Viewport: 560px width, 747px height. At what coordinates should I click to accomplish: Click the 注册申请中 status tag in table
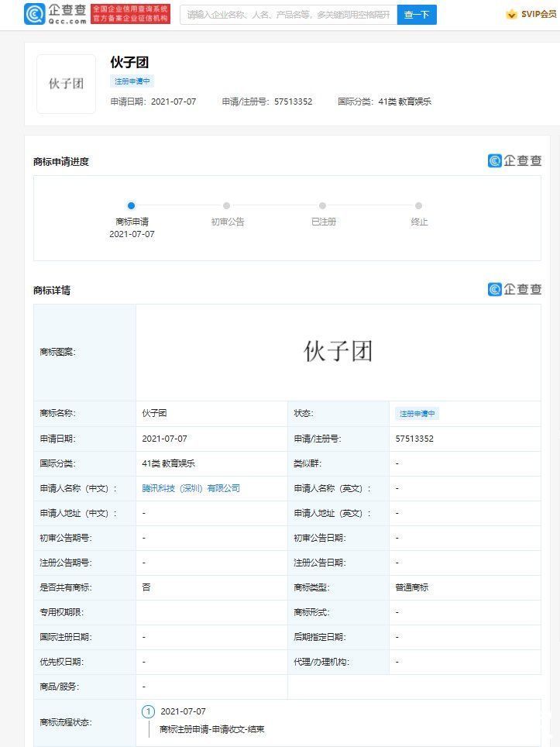click(417, 414)
